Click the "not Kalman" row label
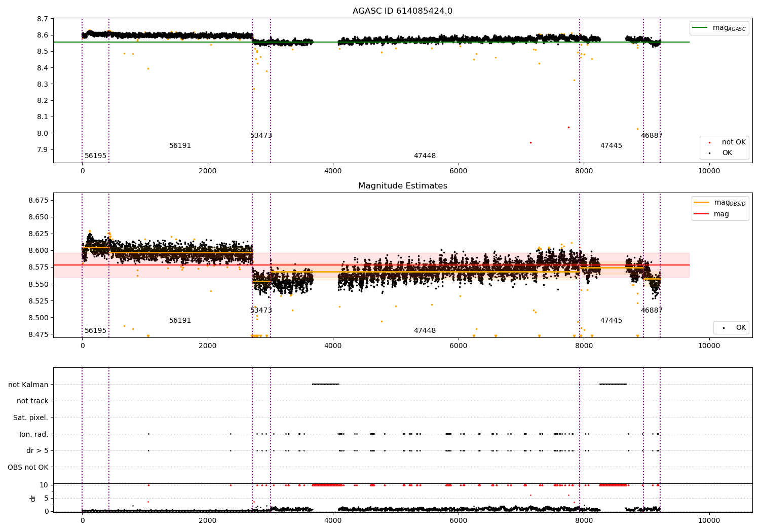 pos(28,385)
